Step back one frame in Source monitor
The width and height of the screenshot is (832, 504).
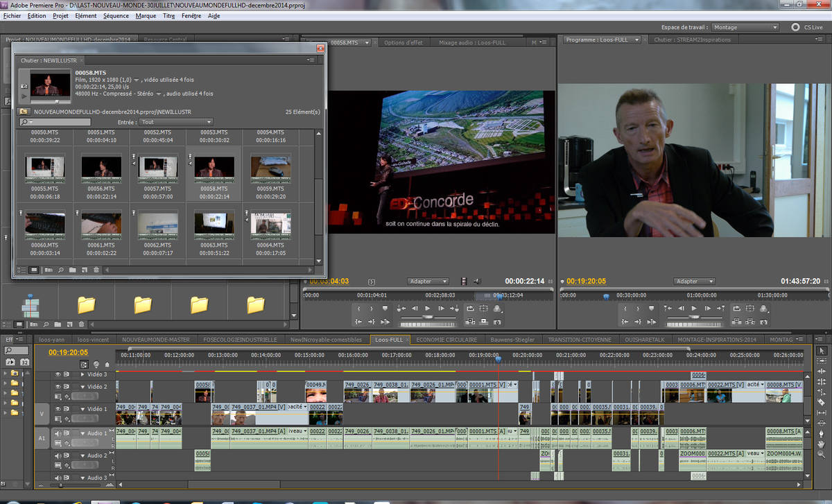point(415,309)
